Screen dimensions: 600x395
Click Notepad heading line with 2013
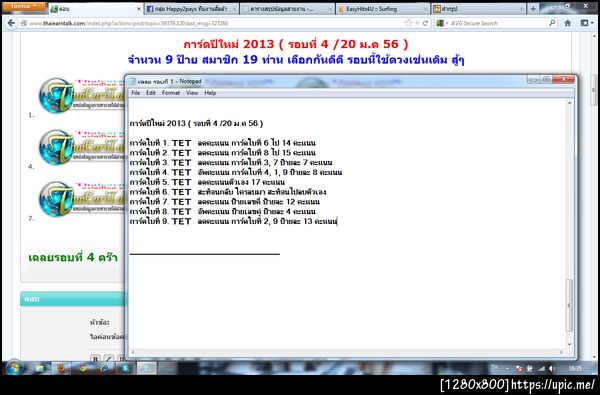(x=196, y=123)
